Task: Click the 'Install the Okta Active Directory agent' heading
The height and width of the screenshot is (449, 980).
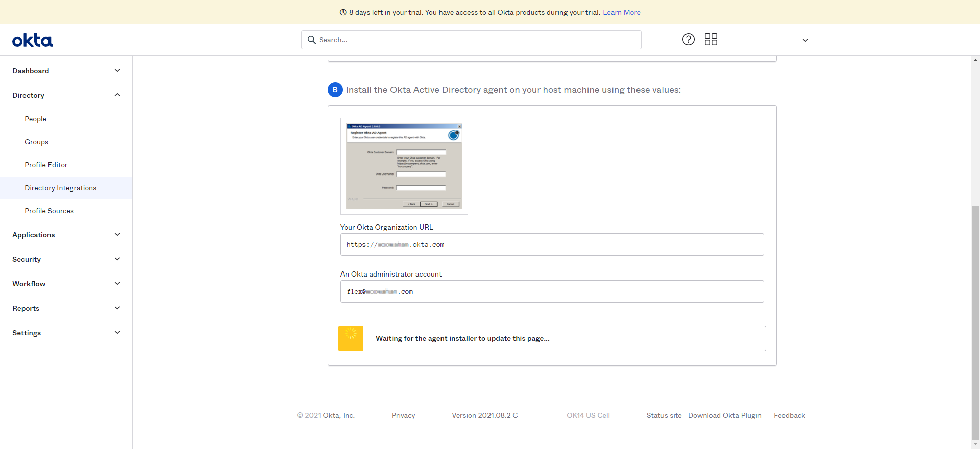Action: [513, 90]
